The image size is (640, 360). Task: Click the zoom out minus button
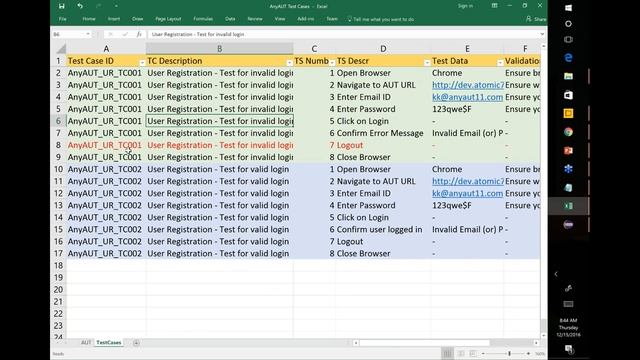483,353
